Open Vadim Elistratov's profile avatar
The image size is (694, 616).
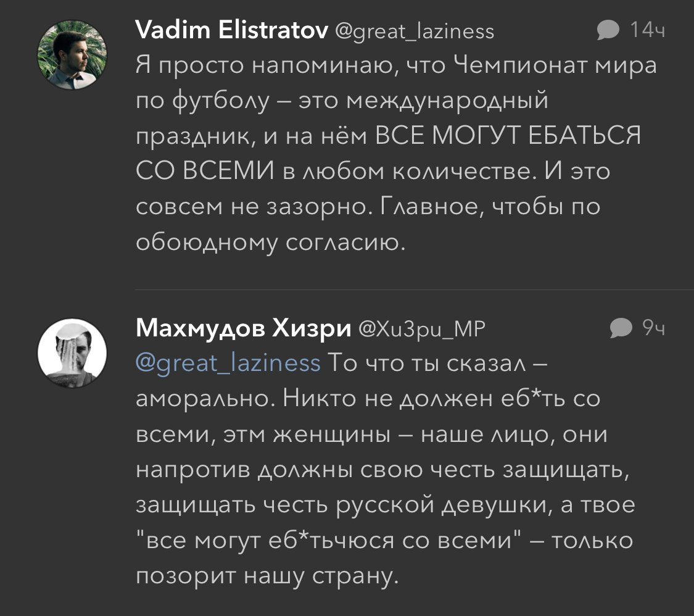(73, 56)
